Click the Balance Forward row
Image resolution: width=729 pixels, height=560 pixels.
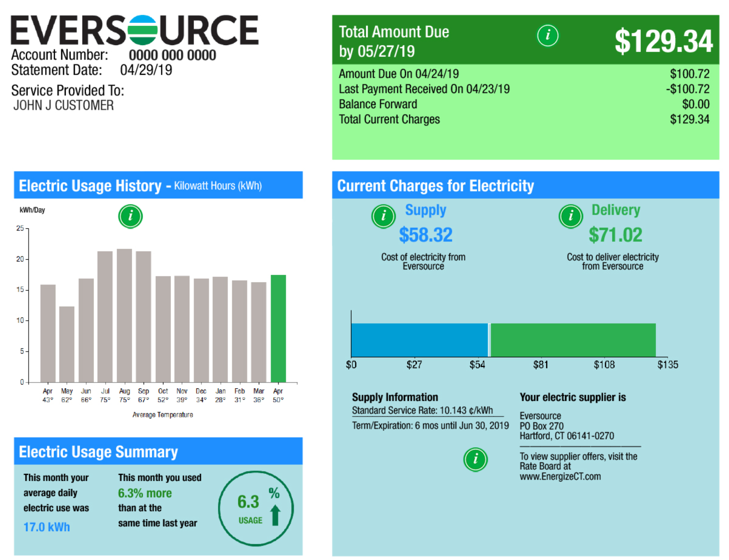tap(524, 104)
